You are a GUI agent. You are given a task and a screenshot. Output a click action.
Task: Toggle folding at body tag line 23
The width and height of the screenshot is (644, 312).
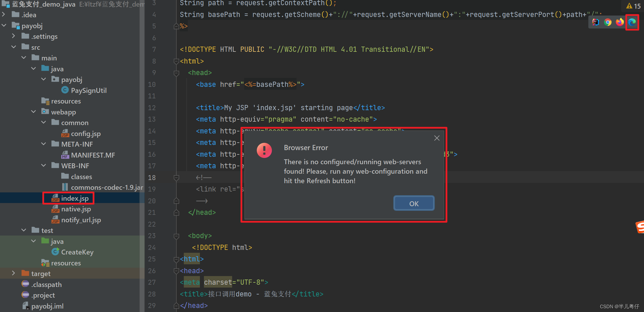coord(176,236)
